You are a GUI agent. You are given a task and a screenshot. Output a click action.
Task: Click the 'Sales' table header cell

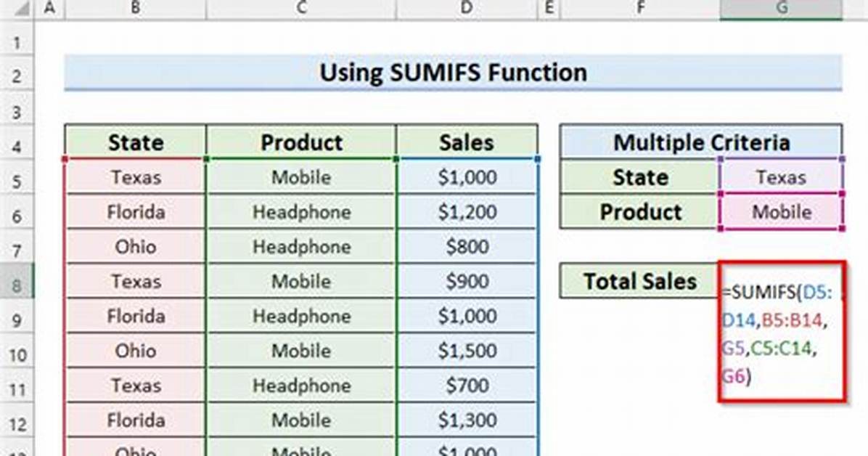(467, 142)
